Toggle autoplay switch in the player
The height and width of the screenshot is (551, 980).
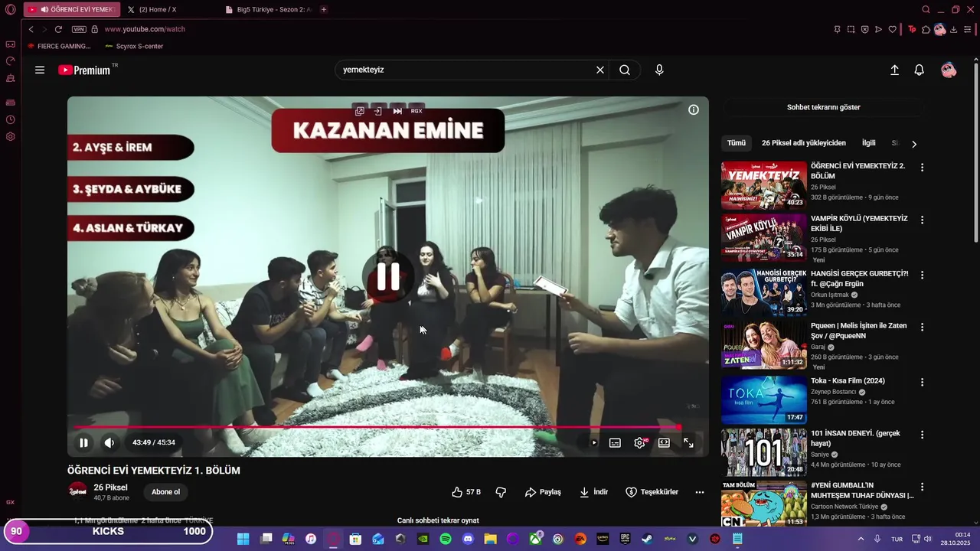coord(593,442)
